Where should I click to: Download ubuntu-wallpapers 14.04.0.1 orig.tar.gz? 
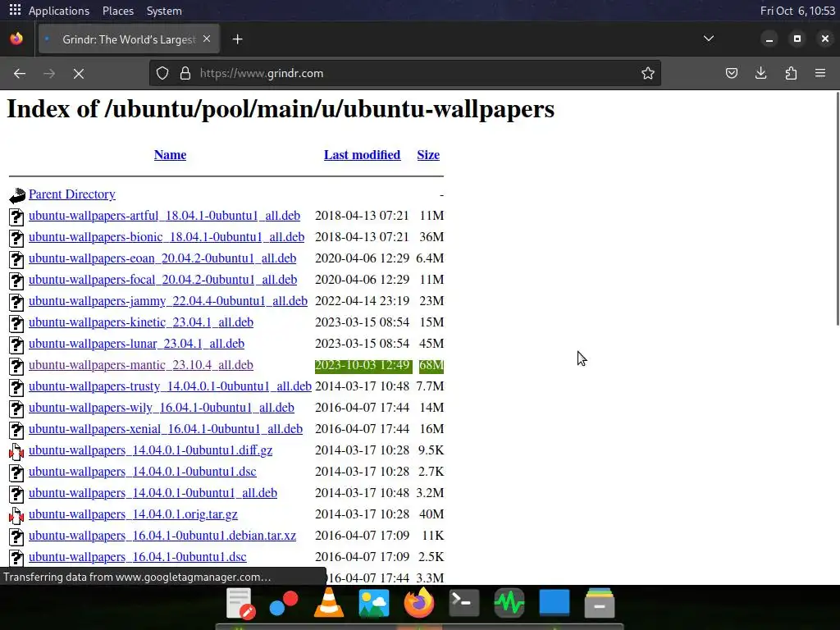tap(133, 515)
